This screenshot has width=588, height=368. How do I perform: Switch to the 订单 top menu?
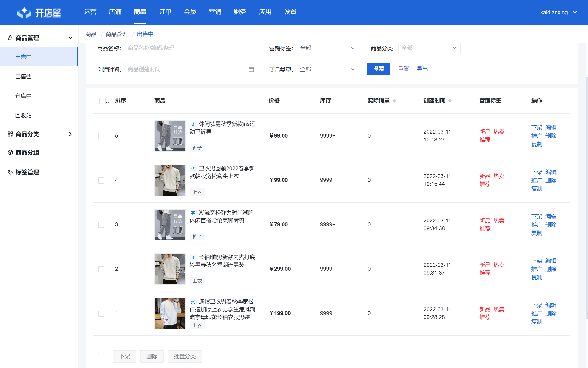click(165, 12)
